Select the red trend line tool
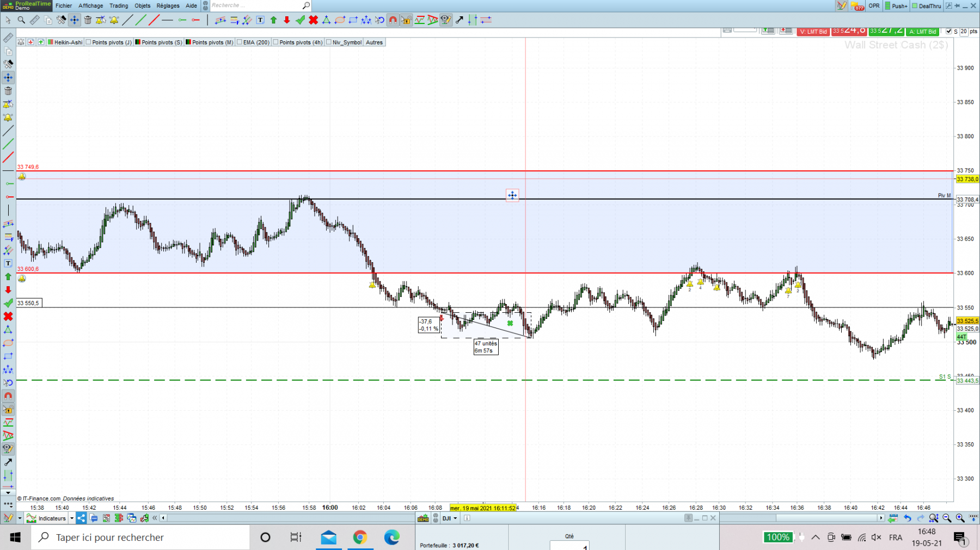The height and width of the screenshot is (550, 980). click(154, 20)
